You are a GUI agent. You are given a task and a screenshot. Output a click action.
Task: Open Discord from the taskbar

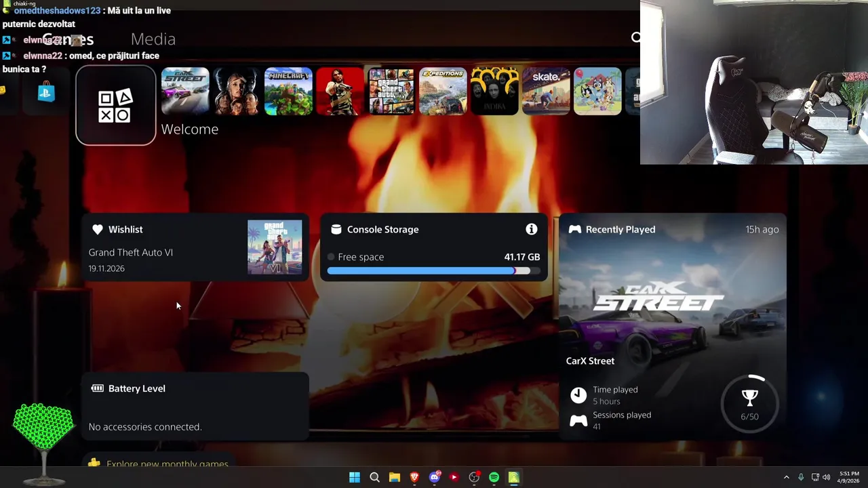(435, 477)
